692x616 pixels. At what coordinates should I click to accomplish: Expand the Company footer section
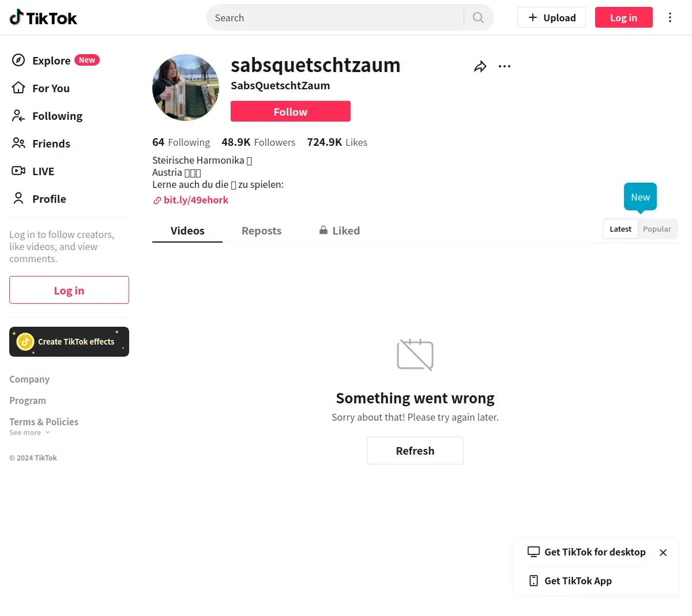coord(29,379)
